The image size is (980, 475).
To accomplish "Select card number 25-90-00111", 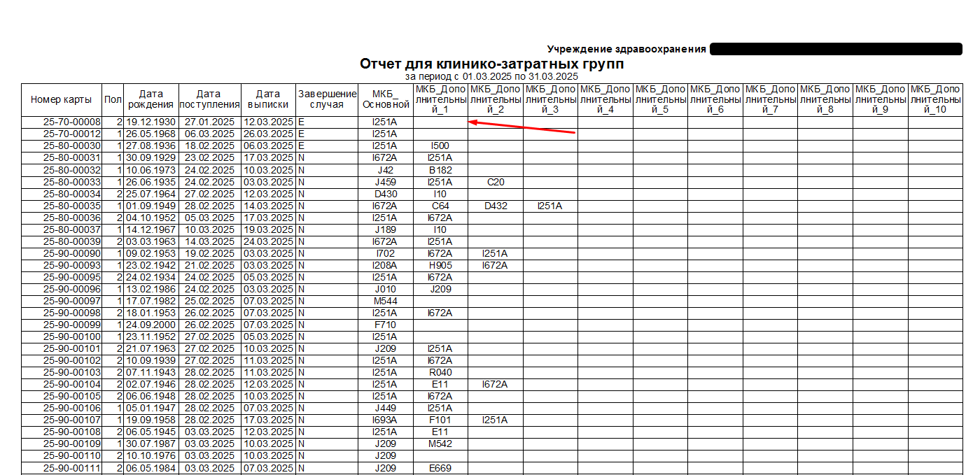I will point(72,467).
